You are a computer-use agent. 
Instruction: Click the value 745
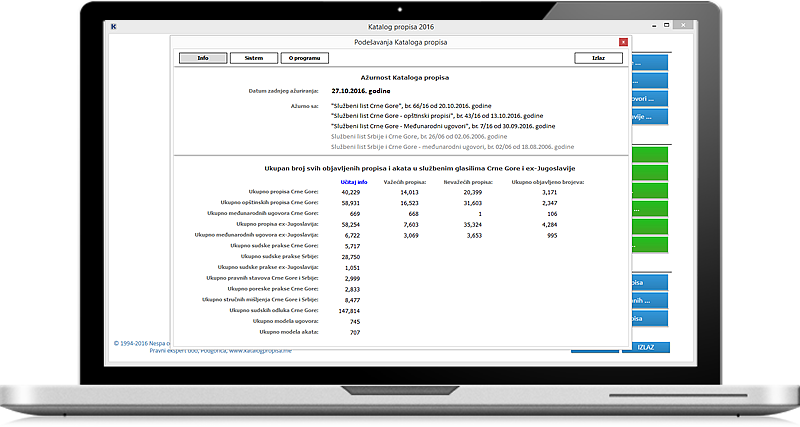[x=355, y=322]
